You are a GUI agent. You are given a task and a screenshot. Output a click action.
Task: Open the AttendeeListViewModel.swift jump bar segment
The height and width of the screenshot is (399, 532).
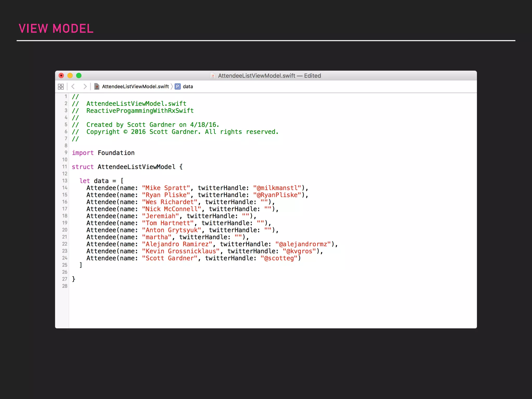[135, 87]
